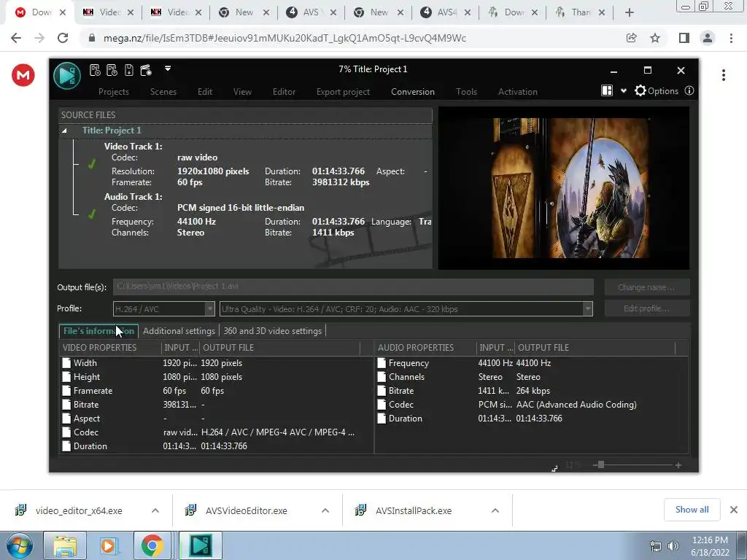The width and height of the screenshot is (747, 560).
Task: Open the 360 and 3D video settings tab
Action: 273,331
